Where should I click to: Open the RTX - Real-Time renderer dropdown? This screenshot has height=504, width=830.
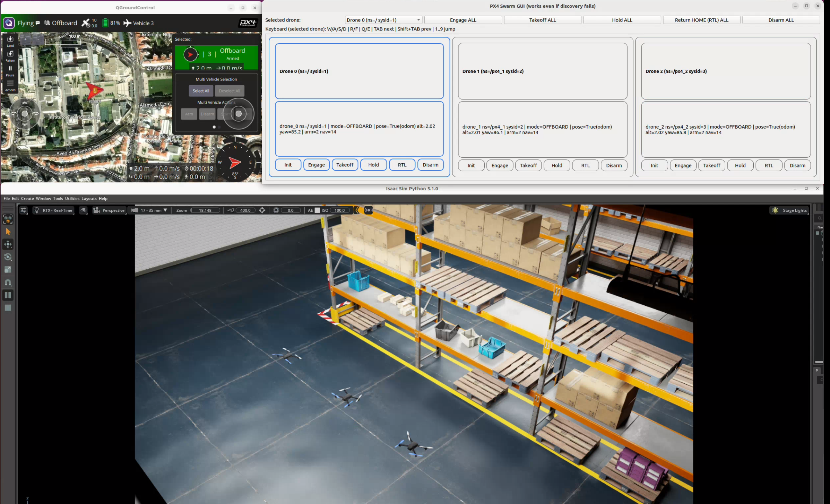tap(53, 210)
